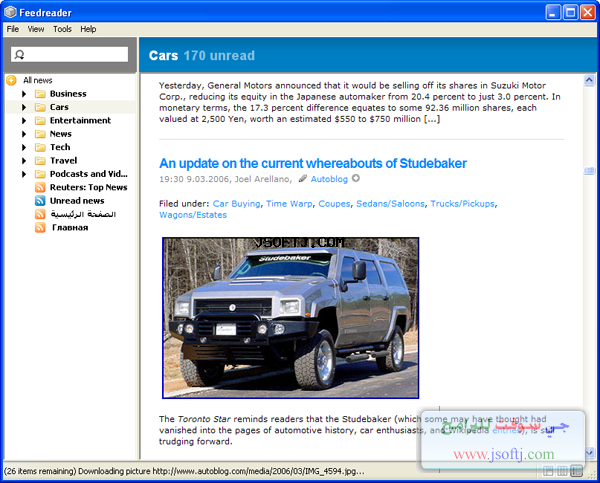
Task: Switch to the first layout icon in status bar
Action: 548,471
